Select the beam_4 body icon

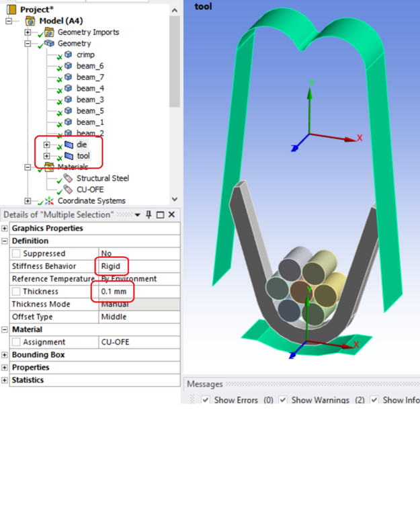tap(68, 88)
